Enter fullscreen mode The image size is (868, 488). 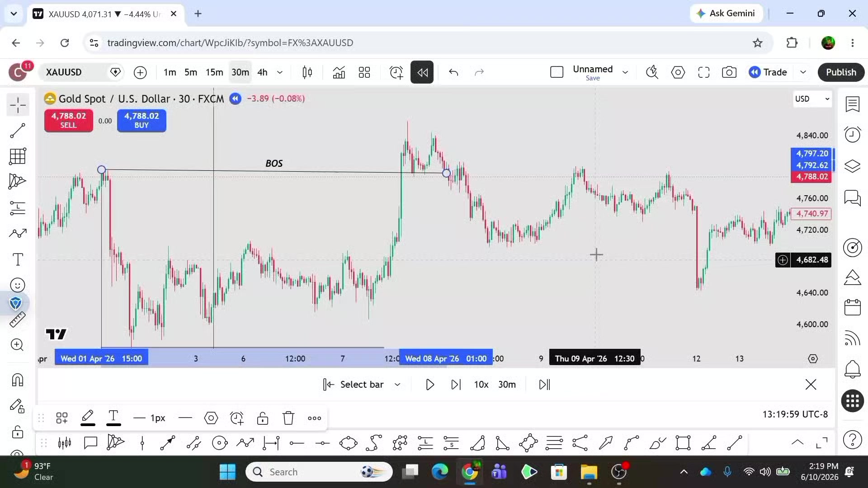703,72
